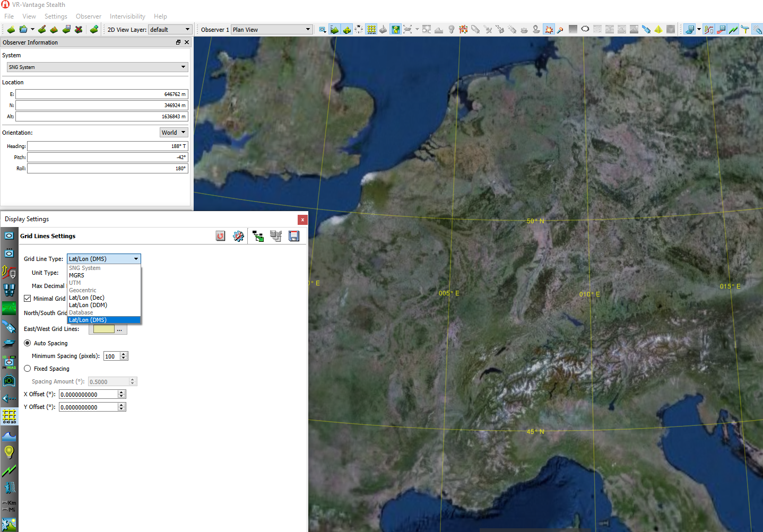Click the Heading value field
Image resolution: width=763 pixels, height=532 pixels.
pos(108,146)
